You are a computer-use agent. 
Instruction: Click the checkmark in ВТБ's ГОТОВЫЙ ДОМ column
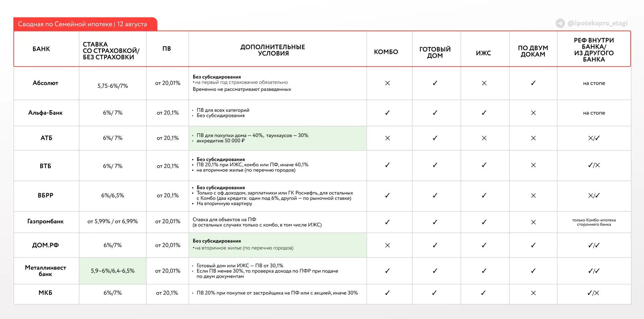435,165
